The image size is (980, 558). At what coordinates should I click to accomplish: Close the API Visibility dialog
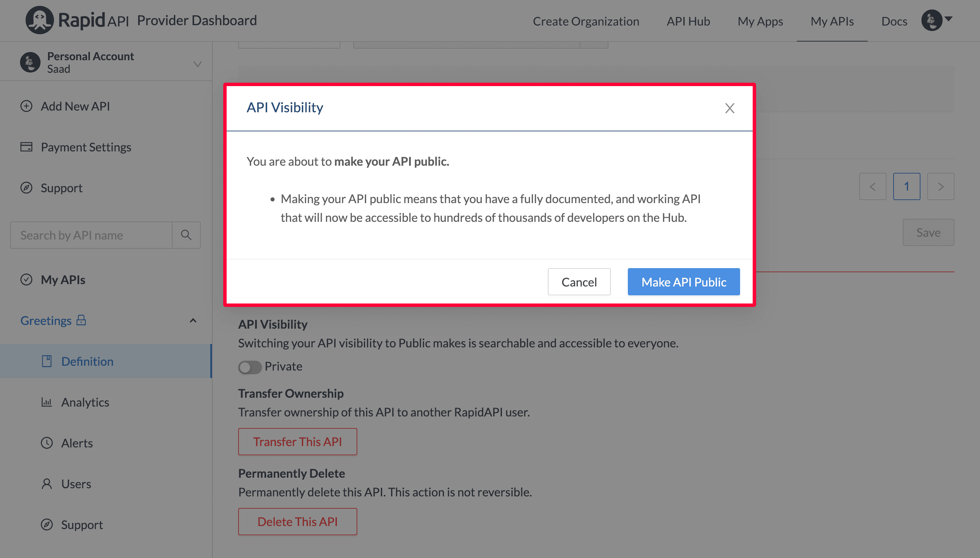[729, 108]
